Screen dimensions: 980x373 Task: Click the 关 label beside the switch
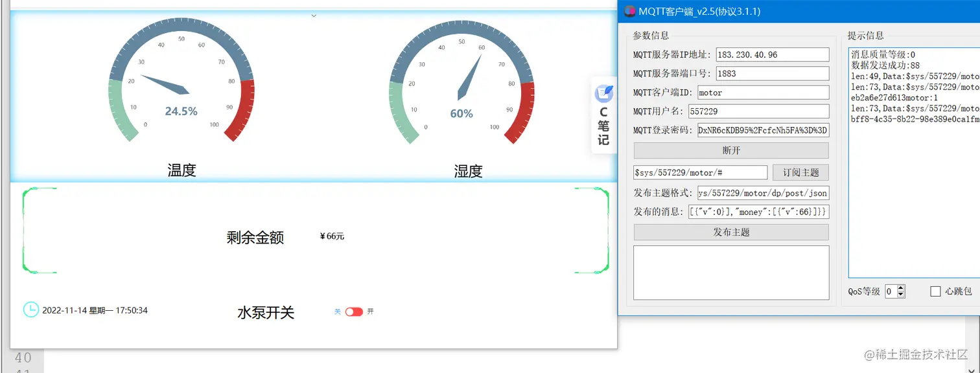coord(338,311)
